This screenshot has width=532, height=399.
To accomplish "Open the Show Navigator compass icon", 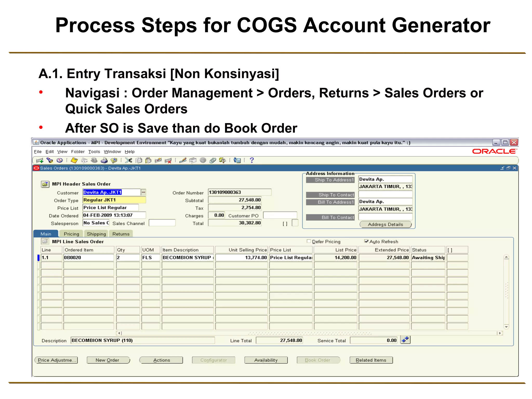I will [60, 161].
